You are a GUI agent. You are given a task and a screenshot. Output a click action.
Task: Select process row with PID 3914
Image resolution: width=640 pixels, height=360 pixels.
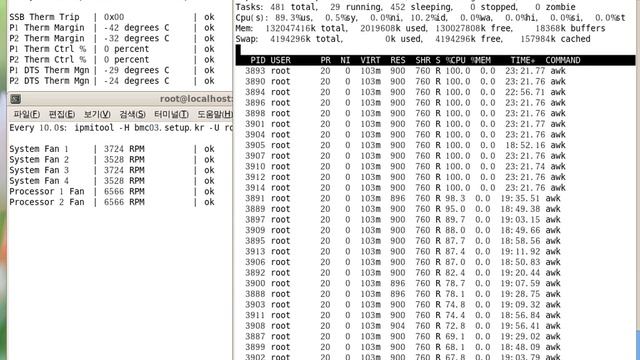pos(405,188)
